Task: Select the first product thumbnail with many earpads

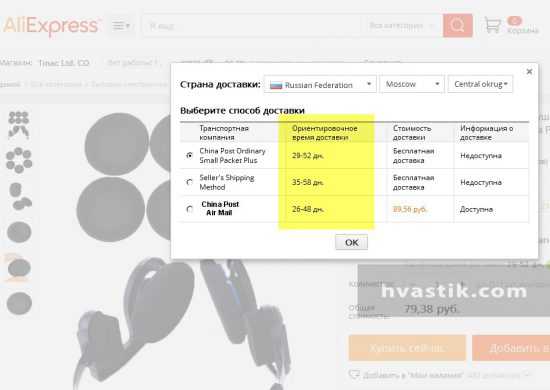Action: point(19,125)
